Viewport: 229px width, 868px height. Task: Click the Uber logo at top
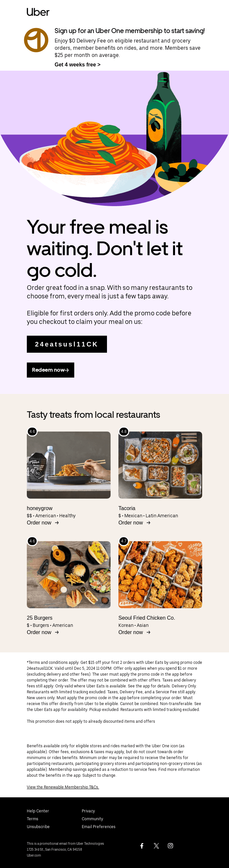tap(38, 12)
